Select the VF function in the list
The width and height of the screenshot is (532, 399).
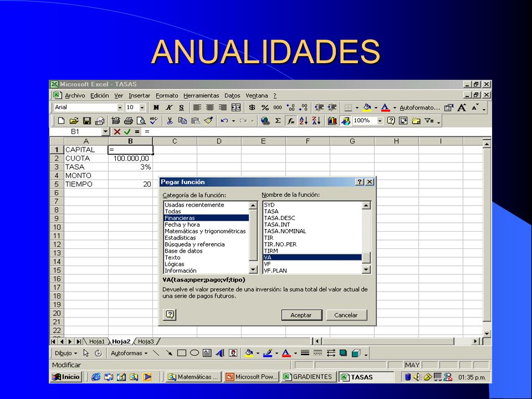[312, 264]
